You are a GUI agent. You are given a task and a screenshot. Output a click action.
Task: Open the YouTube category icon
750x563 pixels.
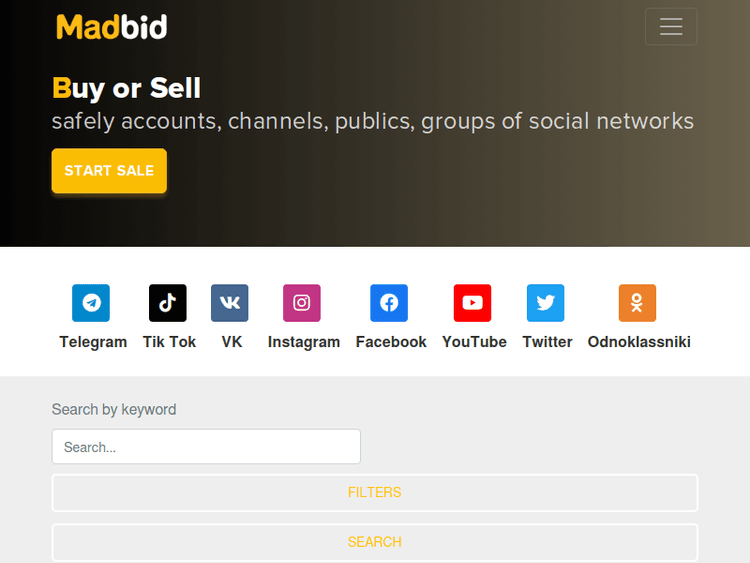[472, 302]
